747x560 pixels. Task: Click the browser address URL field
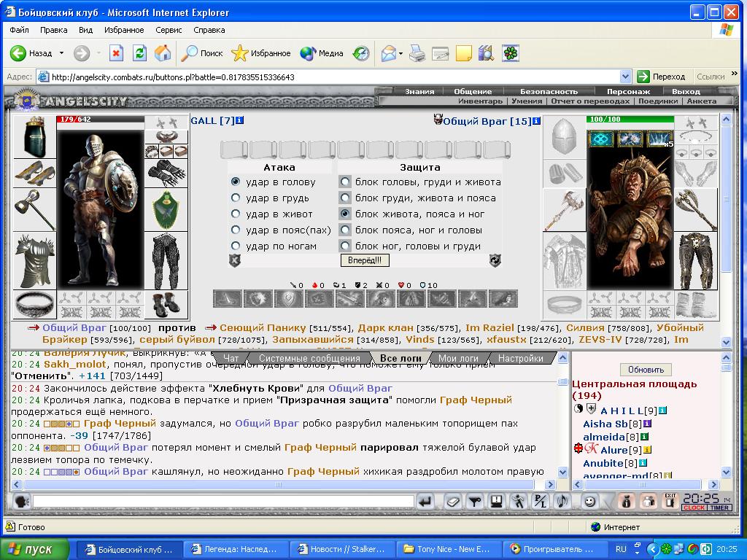(x=333, y=77)
